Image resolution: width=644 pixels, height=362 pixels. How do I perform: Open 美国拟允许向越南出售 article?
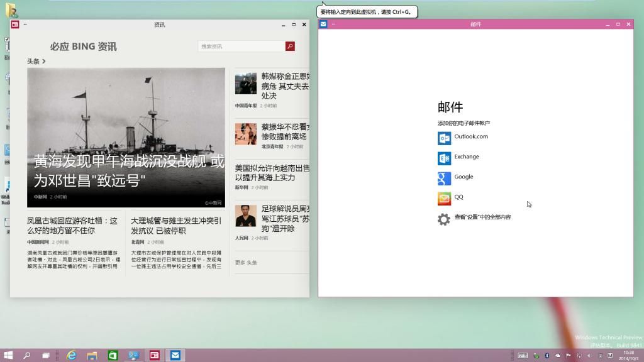(x=272, y=173)
